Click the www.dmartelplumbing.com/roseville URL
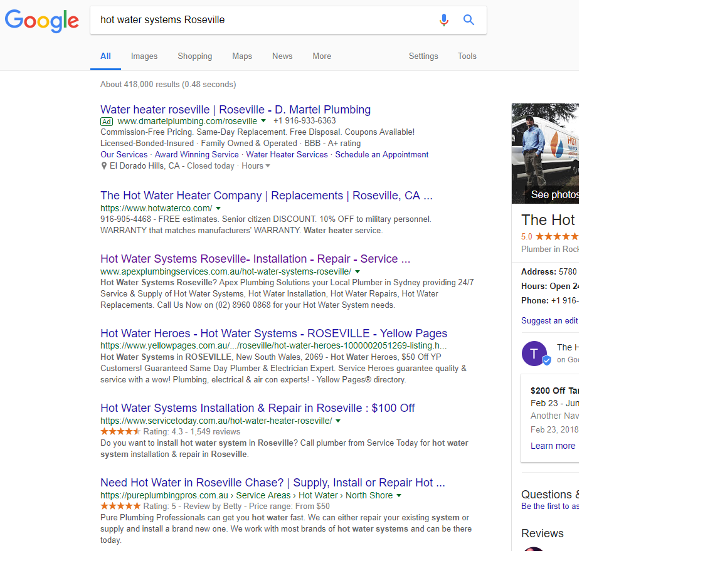Image resolution: width=725 pixels, height=588 pixels. pos(188,121)
